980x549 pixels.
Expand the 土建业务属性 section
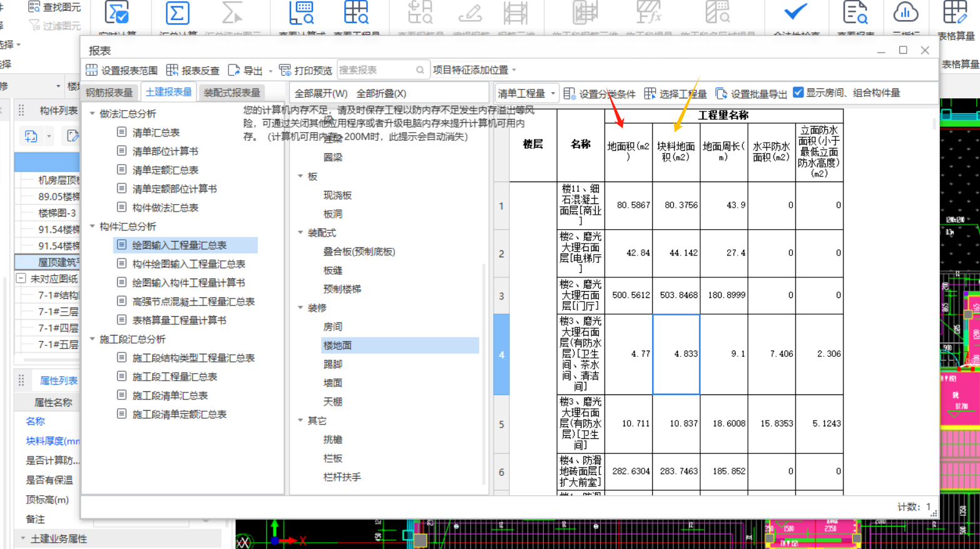pyautogui.click(x=23, y=538)
